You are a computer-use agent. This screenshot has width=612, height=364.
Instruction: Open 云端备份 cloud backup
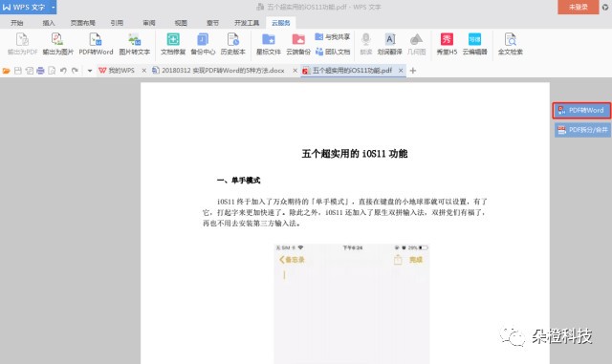point(298,44)
